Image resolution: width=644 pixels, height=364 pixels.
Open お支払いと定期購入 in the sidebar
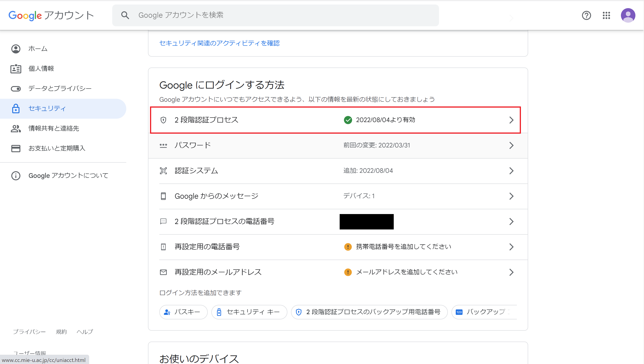coord(63,148)
